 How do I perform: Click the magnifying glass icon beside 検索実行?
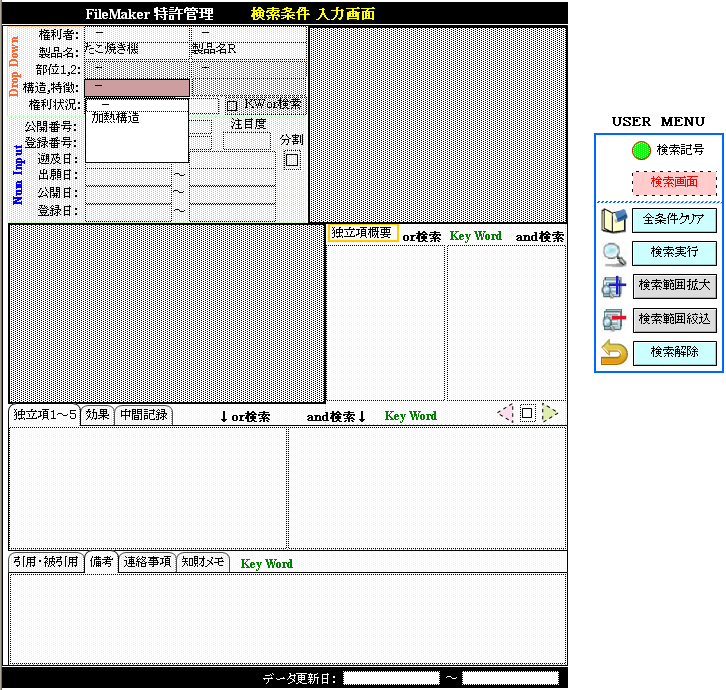click(x=614, y=254)
